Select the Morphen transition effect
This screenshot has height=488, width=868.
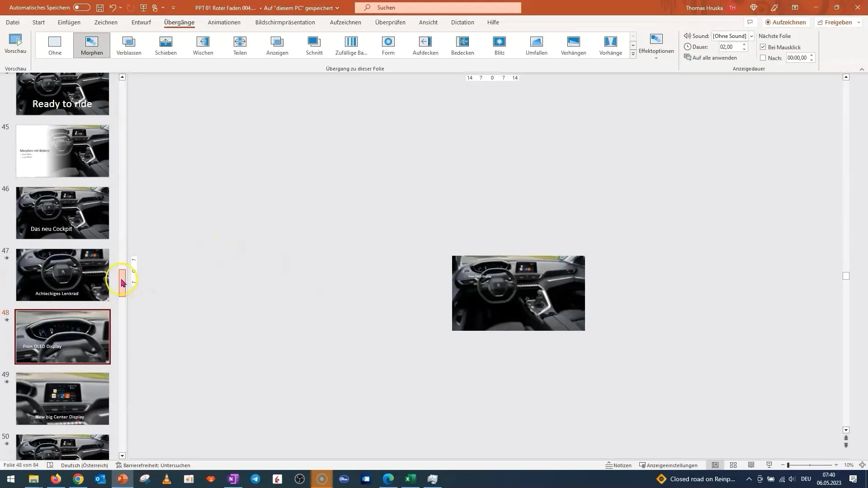[x=92, y=45]
